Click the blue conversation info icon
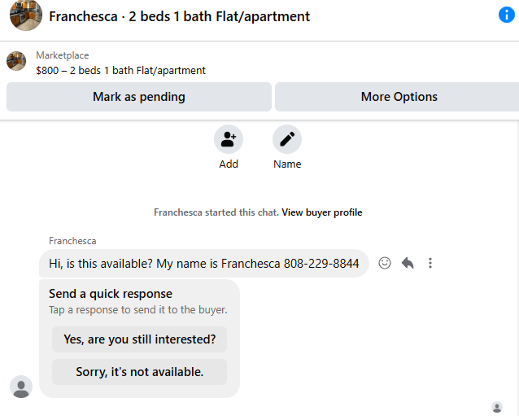Image resolution: width=519 pixels, height=420 pixels. [x=506, y=15]
